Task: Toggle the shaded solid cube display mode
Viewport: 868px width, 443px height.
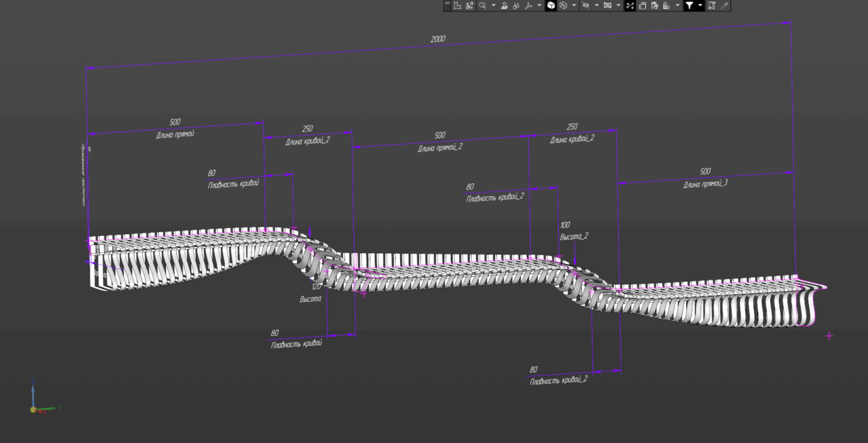Action: tap(551, 5)
